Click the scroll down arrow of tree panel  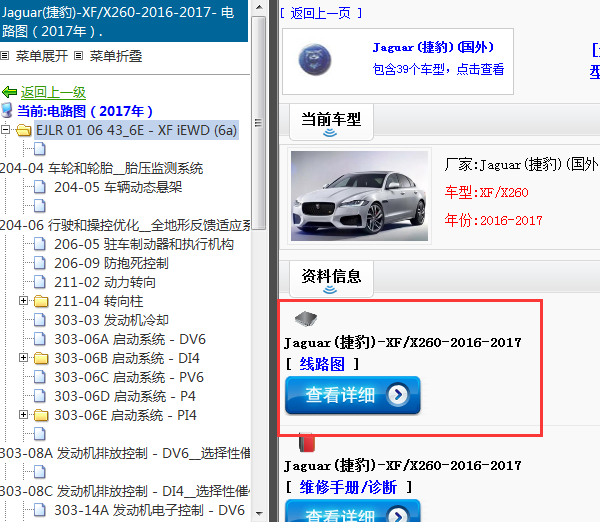[259, 514]
